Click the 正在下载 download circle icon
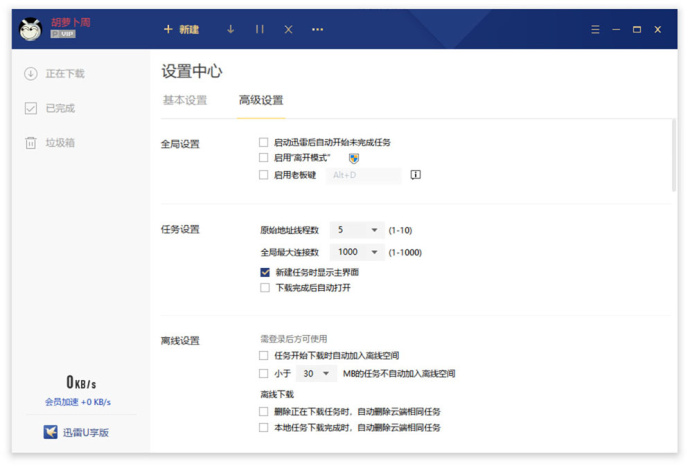690x468 pixels. coord(31,73)
